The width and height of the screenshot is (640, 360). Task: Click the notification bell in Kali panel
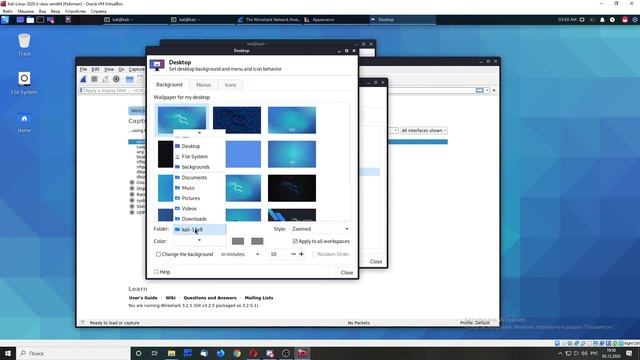602,20
